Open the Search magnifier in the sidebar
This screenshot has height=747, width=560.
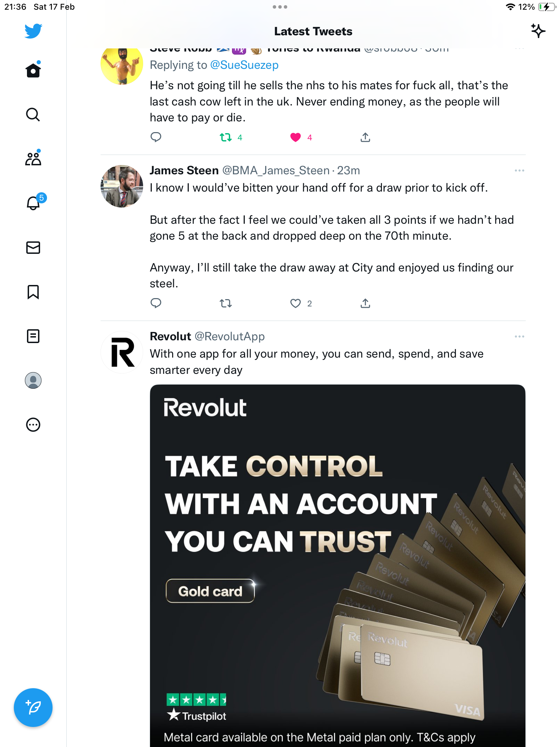33,114
